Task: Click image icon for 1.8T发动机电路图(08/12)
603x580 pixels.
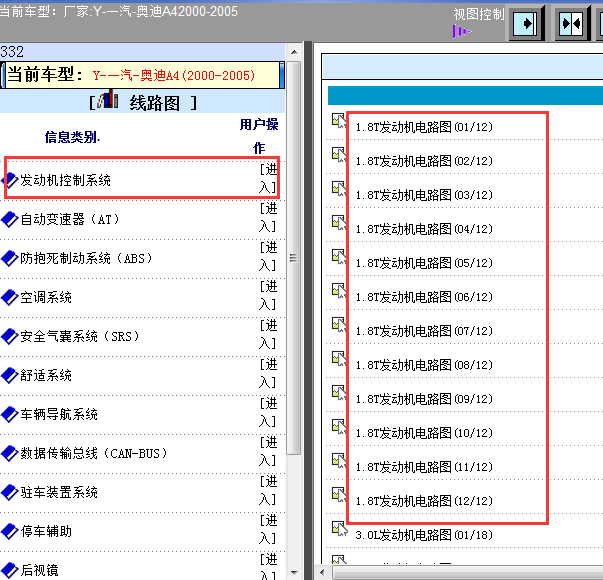Action: 339,358
